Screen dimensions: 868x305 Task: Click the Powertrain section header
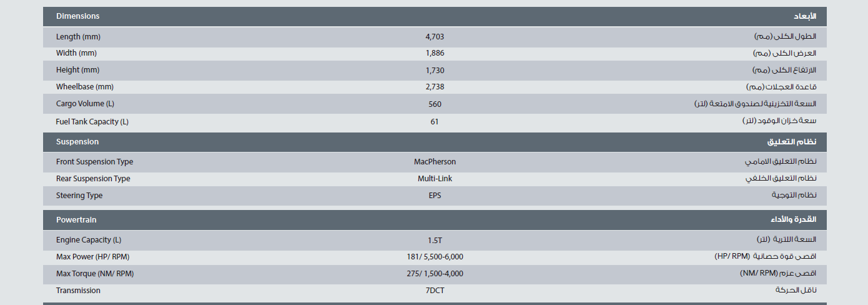click(x=76, y=220)
